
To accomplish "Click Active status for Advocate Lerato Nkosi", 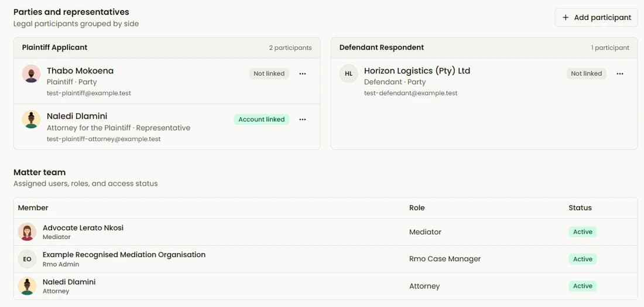I will point(583,232).
